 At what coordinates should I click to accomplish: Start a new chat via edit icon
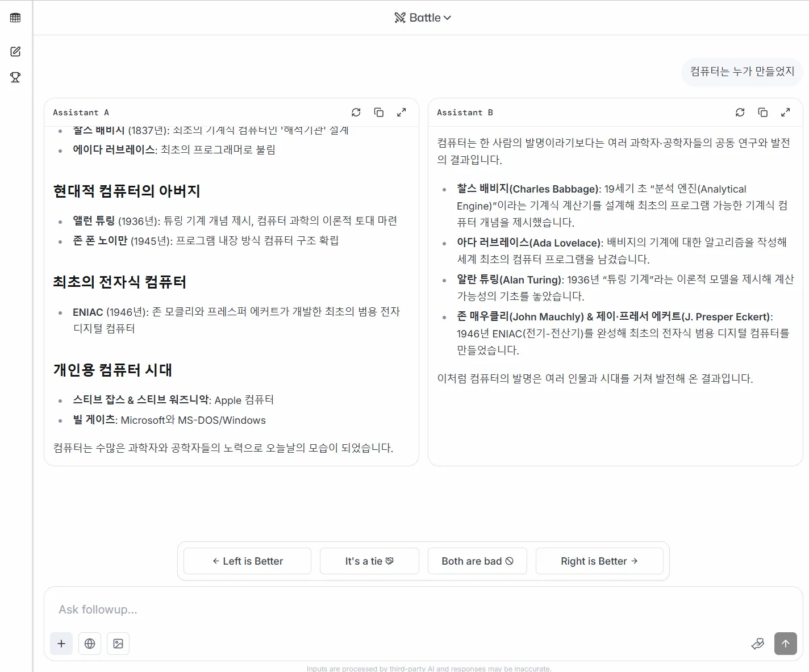pyautogui.click(x=15, y=52)
